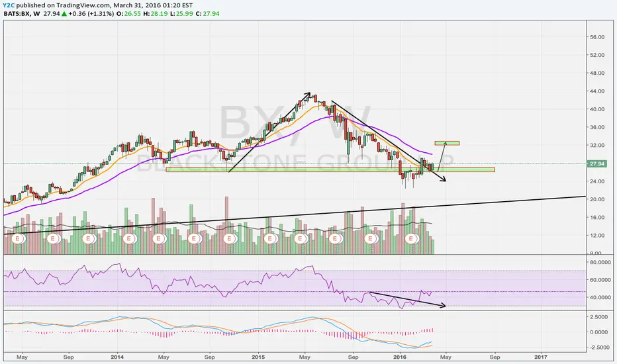This screenshot has height=364, width=617.
Task: Open the first earnings marker near May 2013
Action: [x=18, y=238]
